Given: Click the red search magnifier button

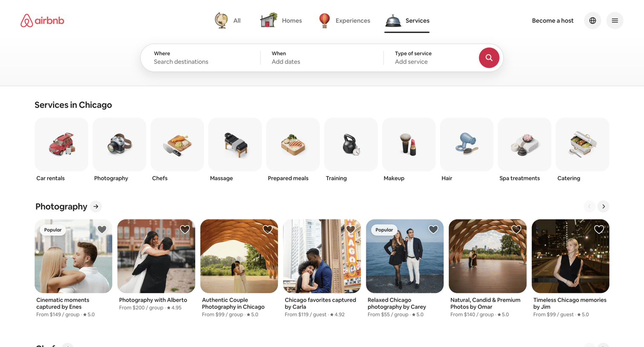Looking at the screenshot, I should [489, 58].
